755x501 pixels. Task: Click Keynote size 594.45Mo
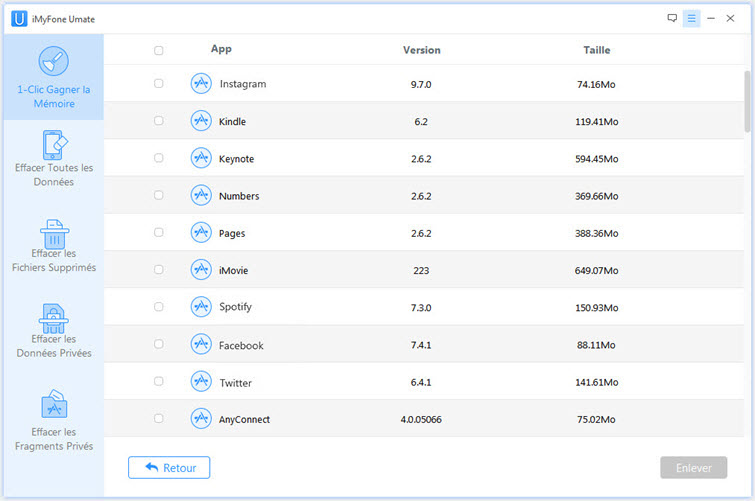pyautogui.click(x=597, y=159)
